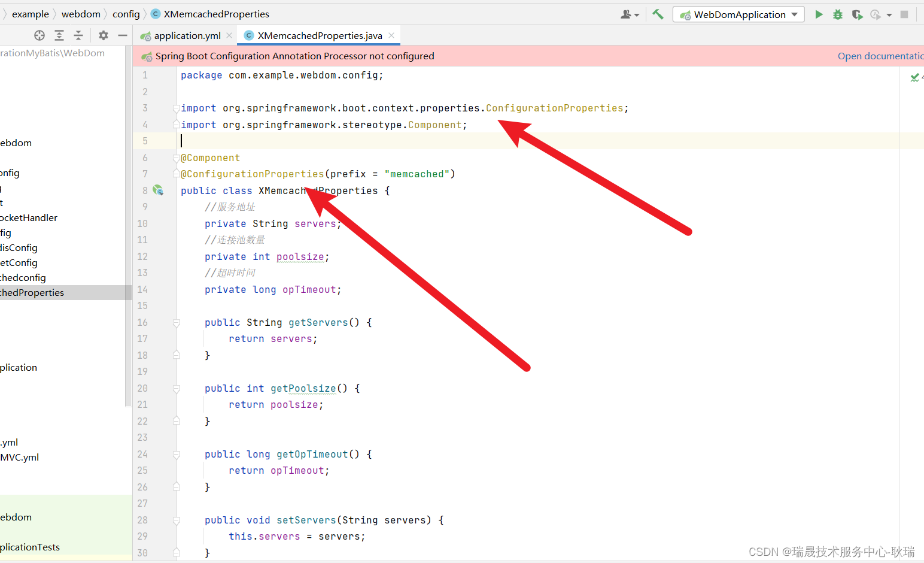Click 'example' in breadcrumb
Viewport: 924px width, 563px height.
click(x=31, y=14)
